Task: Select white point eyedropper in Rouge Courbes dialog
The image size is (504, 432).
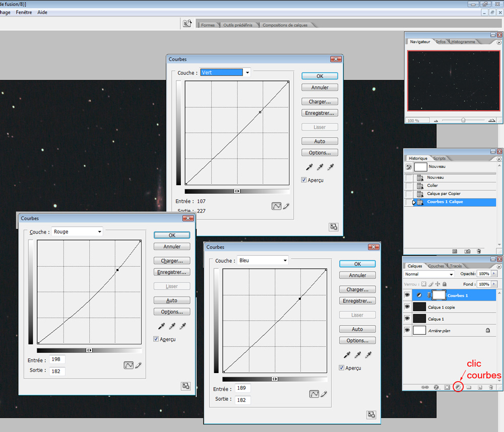Action: 182,326
